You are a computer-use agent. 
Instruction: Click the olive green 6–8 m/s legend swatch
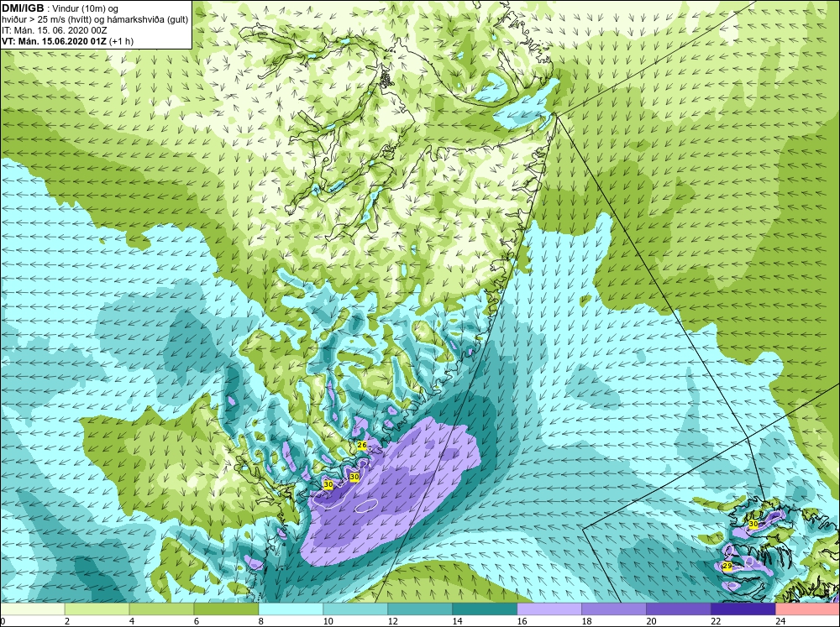click(226, 609)
